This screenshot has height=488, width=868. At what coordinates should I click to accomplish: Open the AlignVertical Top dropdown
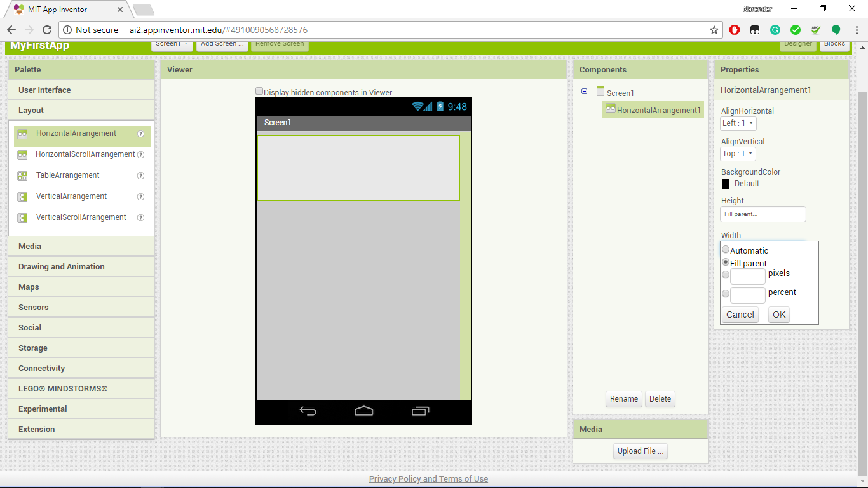click(x=738, y=154)
